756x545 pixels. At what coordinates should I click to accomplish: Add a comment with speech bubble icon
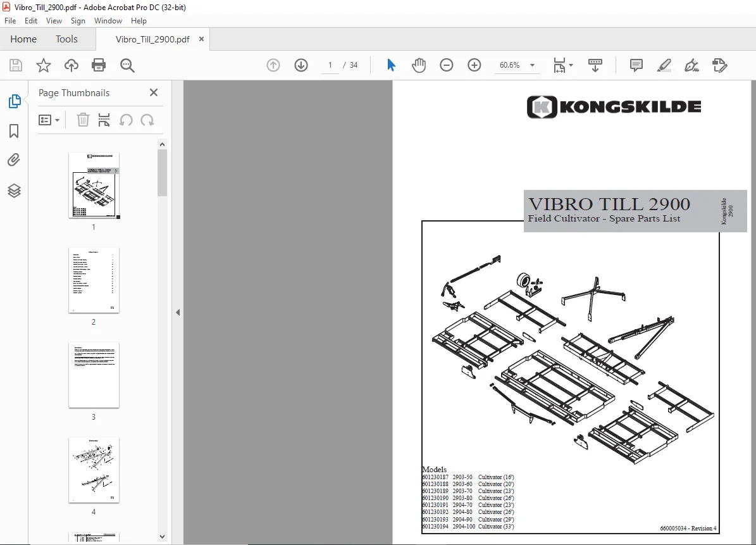(x=636, y=65)
